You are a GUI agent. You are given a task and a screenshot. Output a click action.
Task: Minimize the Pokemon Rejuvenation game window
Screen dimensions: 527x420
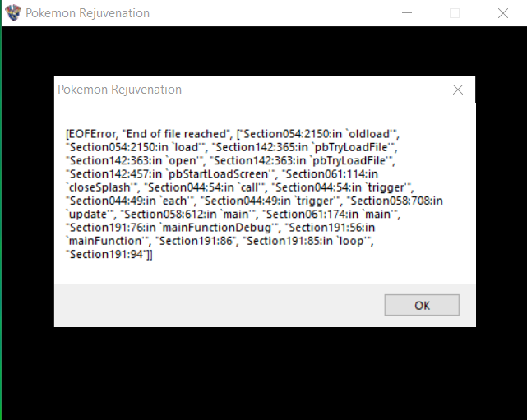pyautogui.click(x=407, y=13)
